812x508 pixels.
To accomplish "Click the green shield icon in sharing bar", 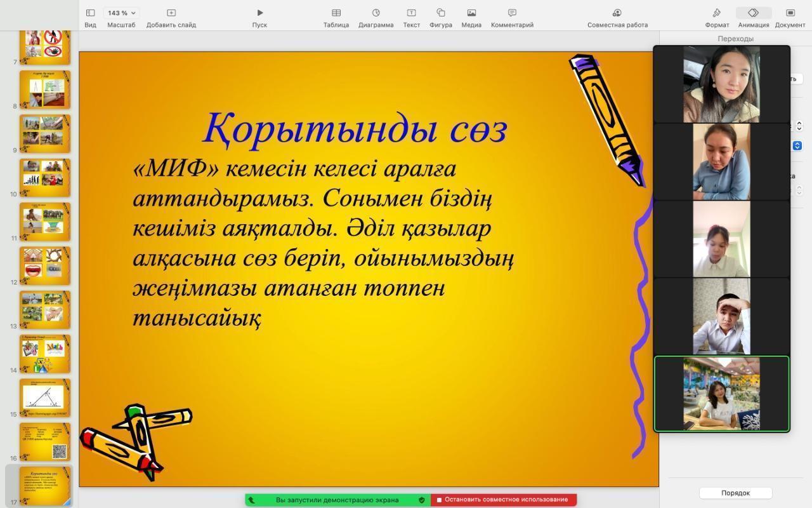I will [421, 500].
